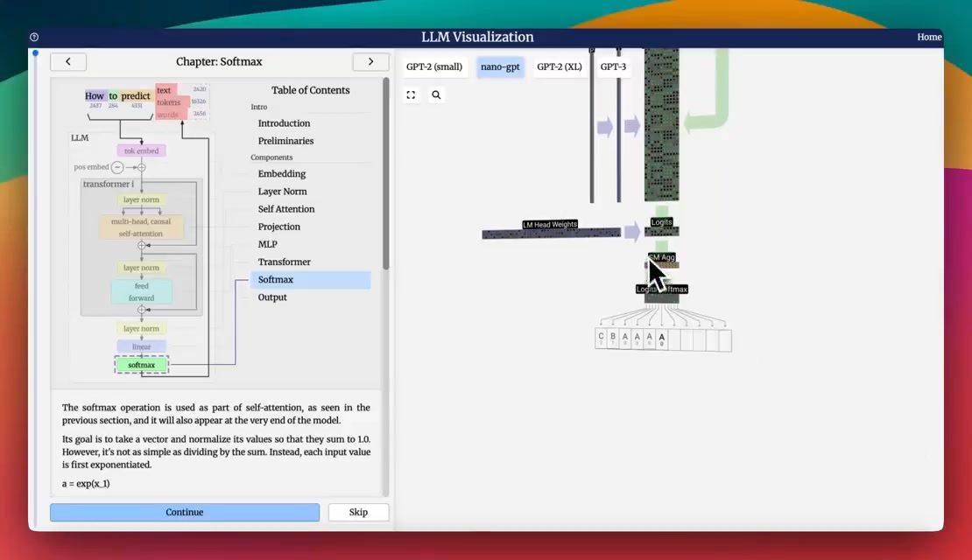Click the Skip button
Viewport: 972px width, 560px height.
coord(358,512)
